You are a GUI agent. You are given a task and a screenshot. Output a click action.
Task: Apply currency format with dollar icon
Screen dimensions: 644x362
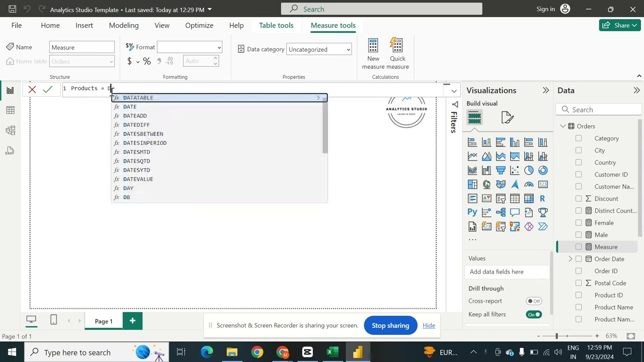pos(129,61)
